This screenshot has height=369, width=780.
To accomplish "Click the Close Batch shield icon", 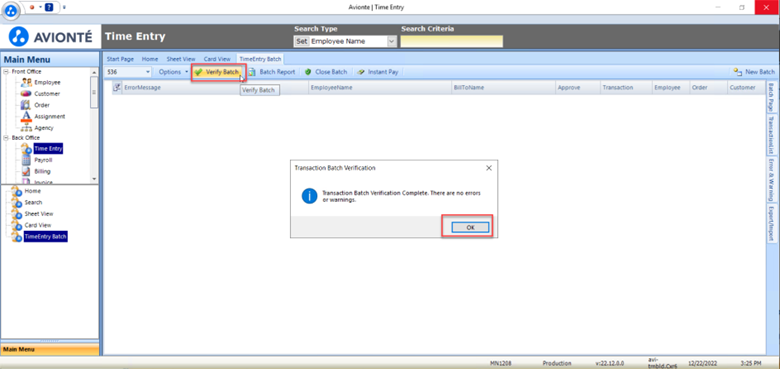I will pyautogui.click(x=308, y=72).
